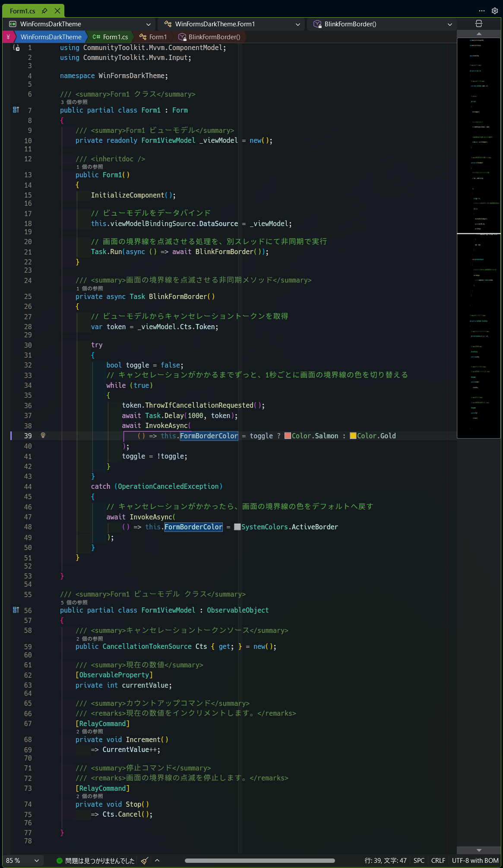Open the WinFormsDarkTheme project dropdown
This screenshot has width=503, height=868.
[80, 24]
